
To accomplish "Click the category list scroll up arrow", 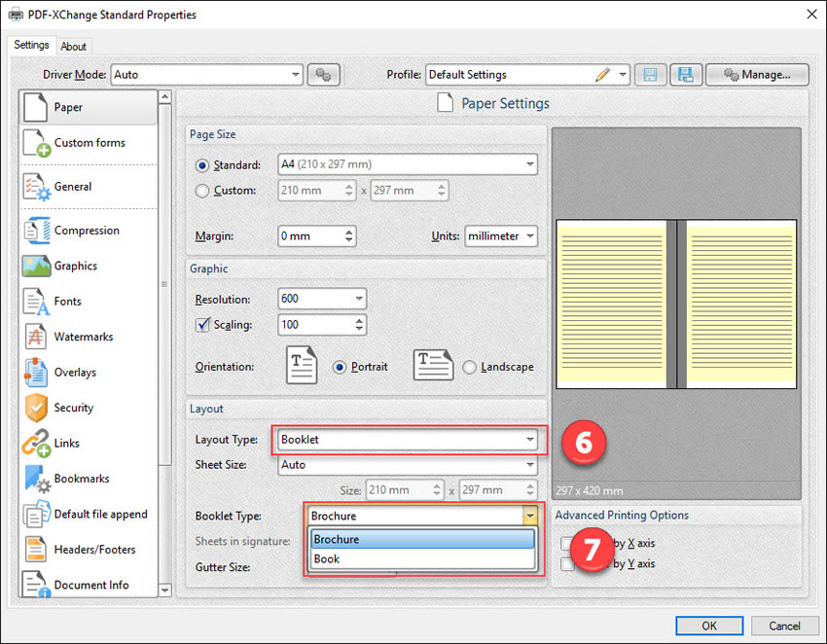I will pos(165,96).
